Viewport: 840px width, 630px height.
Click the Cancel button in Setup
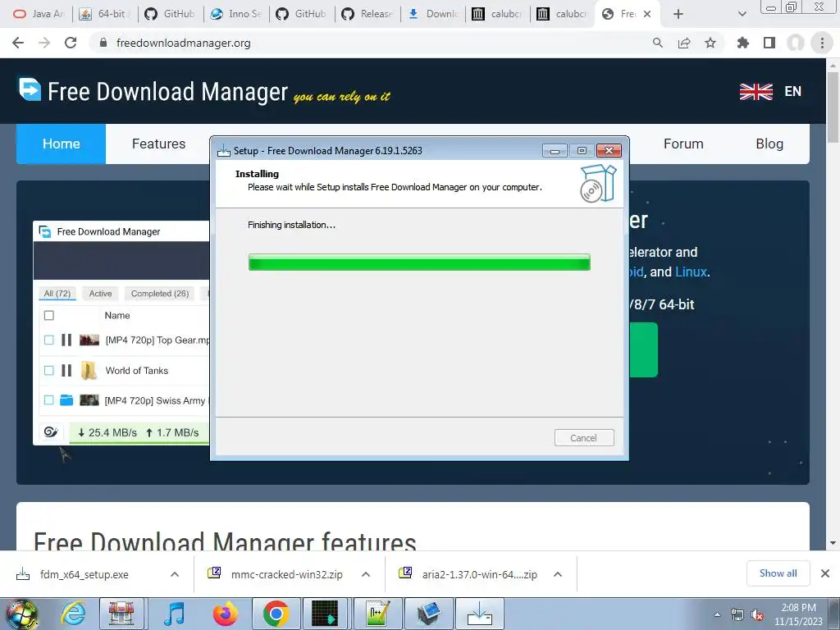[x=584, y=438]
